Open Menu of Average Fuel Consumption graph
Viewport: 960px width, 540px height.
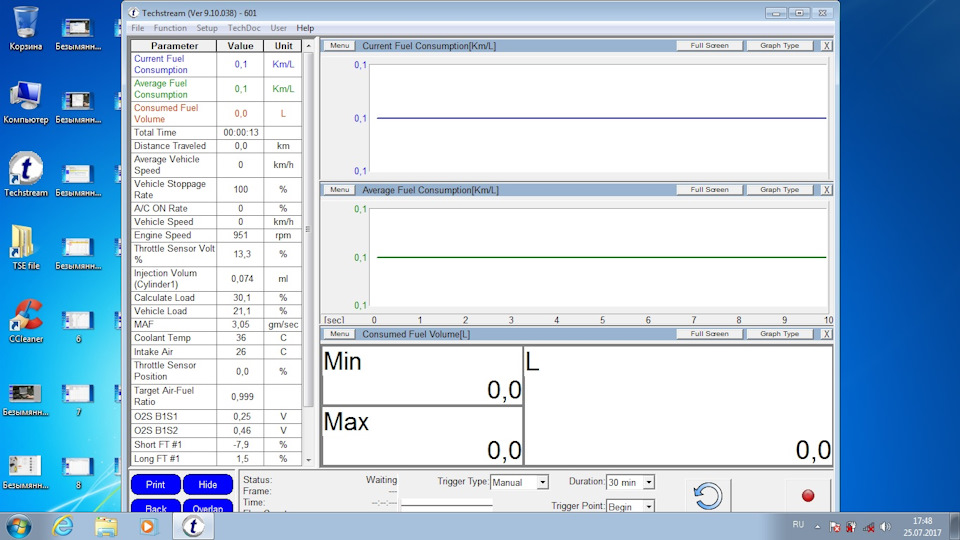click(x=339, y=190)
